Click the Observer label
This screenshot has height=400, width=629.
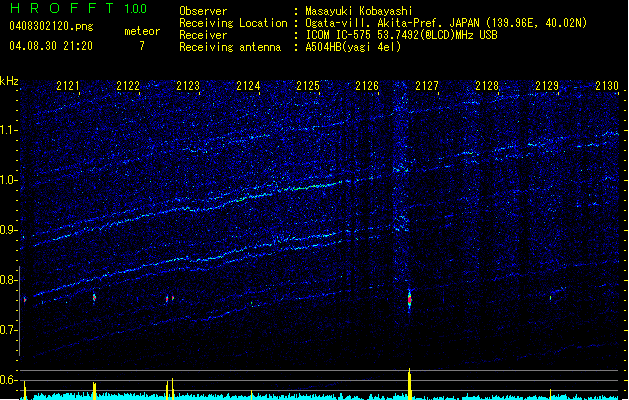coord(203,11)
